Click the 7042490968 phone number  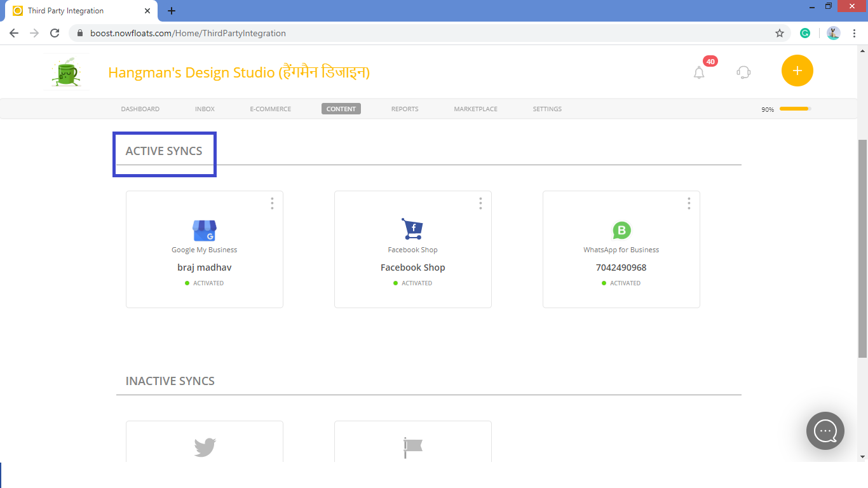pos(621,268)
